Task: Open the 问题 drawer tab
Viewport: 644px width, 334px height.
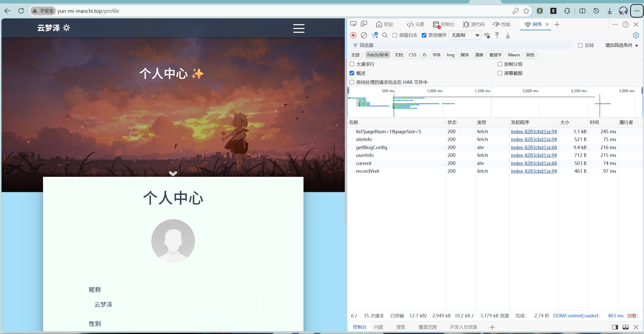Action: pos(378,327)
